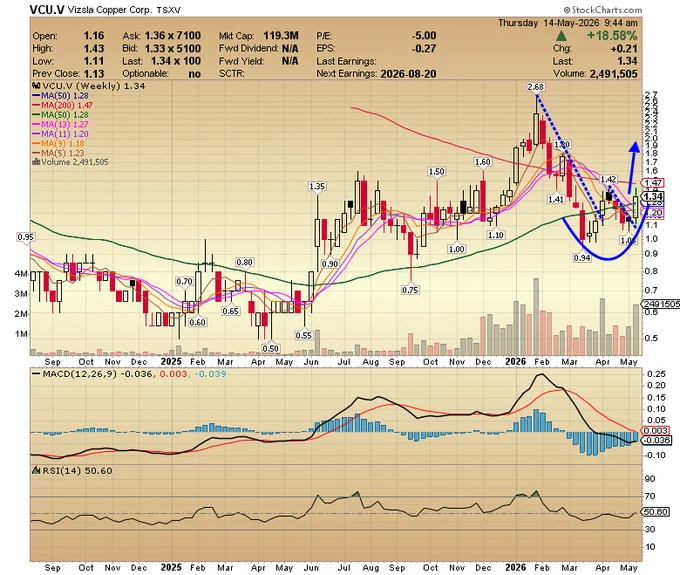Click the green MA(50) 1.28 legend entry
Viewport: 680px width, 575px height.
pyautogui.click(x=60, y=114)
